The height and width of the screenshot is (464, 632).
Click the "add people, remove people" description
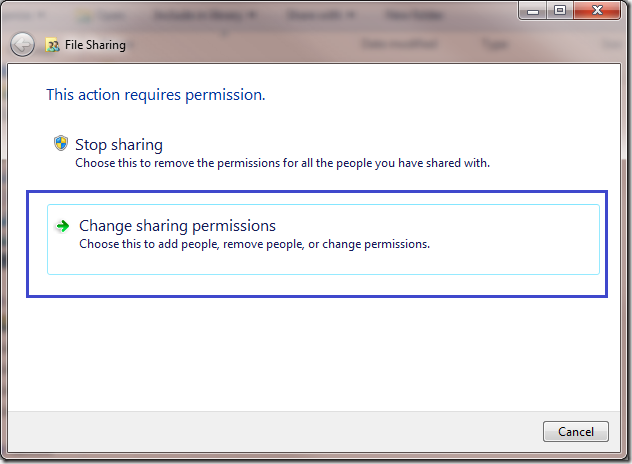pyautogui.click(x=255, y=243)
